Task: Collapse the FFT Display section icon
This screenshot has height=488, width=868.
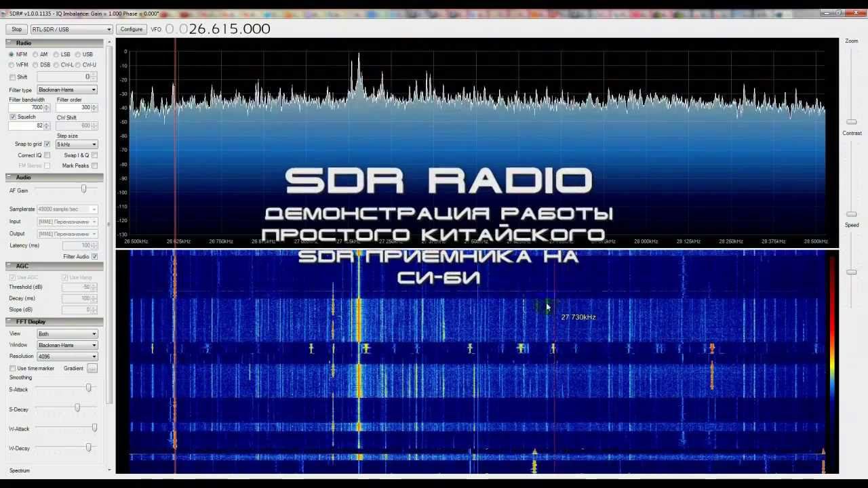Action: pyautogui.click(x=10, y=321)
